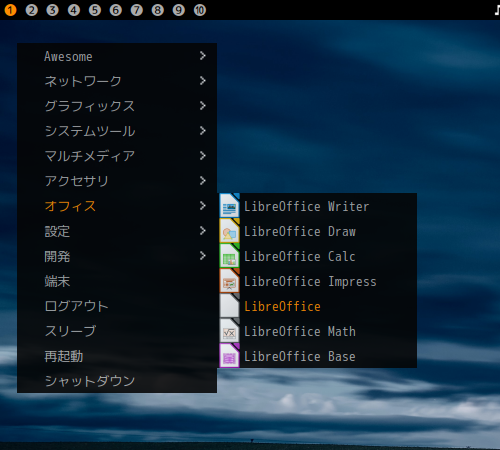
Task: Click the blank LibreOffice Start Center icon
Action: tap(229, 306)
